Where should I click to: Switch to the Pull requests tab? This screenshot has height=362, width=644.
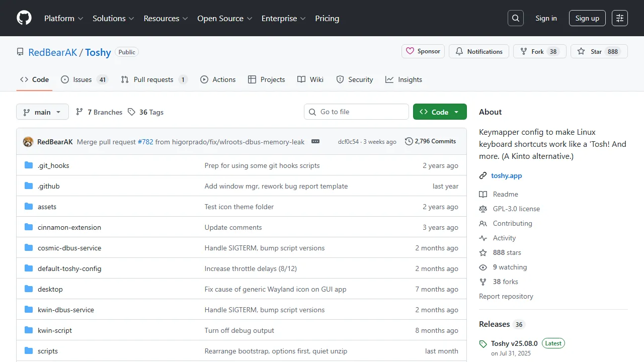tap(154, 79)
